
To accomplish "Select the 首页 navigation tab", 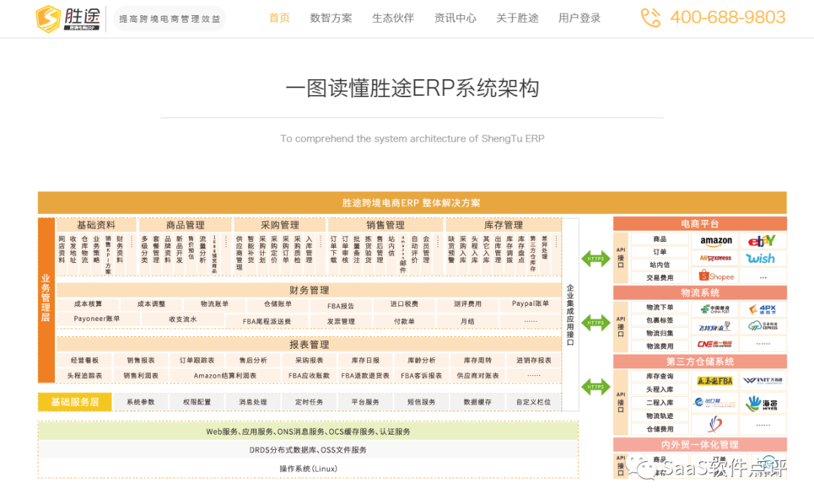I will coord(280,17).
